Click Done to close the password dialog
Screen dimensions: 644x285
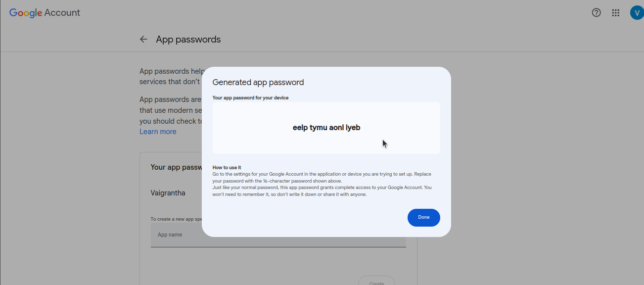point(423,217)
